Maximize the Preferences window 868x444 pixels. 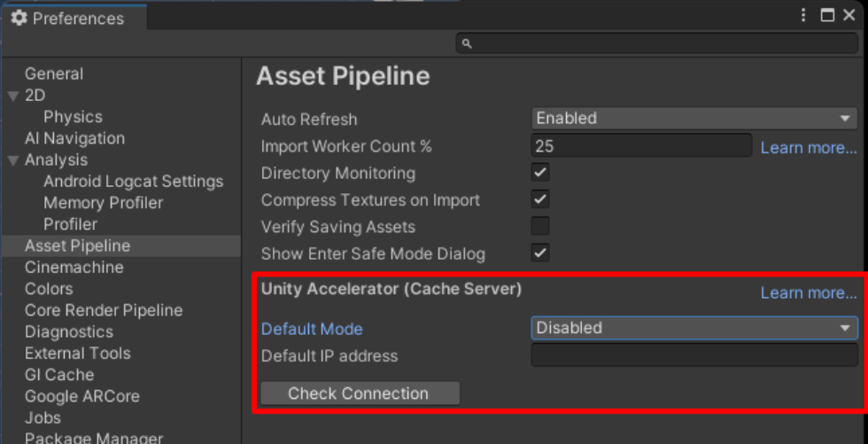coord(827,15)
